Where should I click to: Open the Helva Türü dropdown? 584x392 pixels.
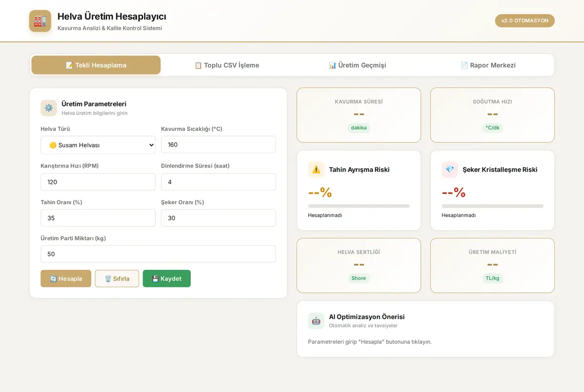(98, 145)
